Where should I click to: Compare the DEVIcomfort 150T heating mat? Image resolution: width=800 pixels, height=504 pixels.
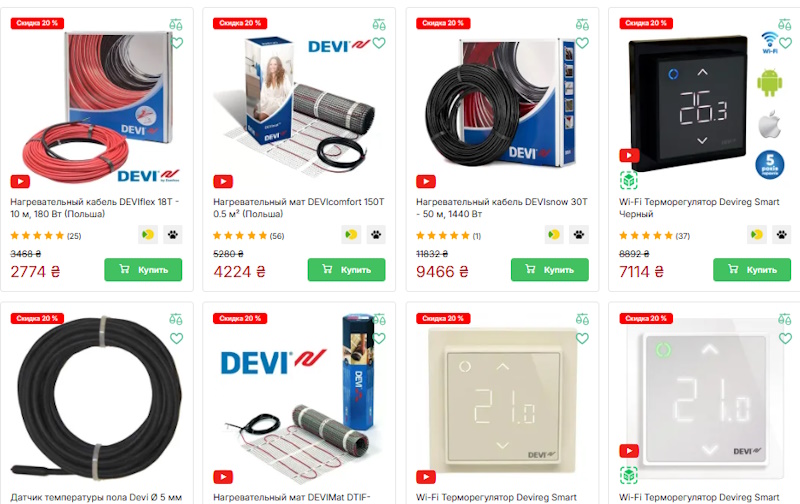point(379,24)
